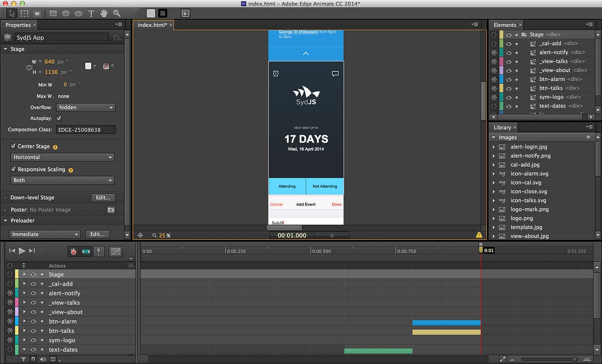Open the layout grid icon in toolbar
Screen dimensions: 602x364
pos(185,14)
